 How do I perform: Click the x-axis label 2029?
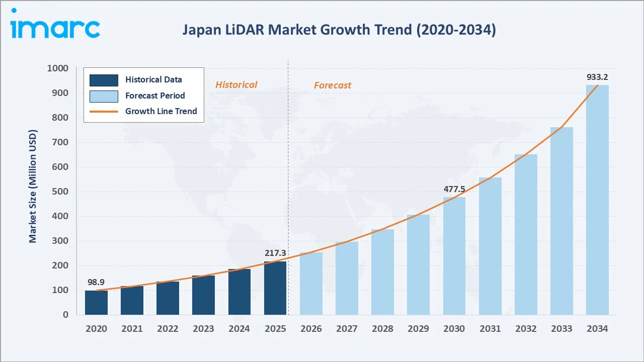pyautogui.click(x=419, y=329)
